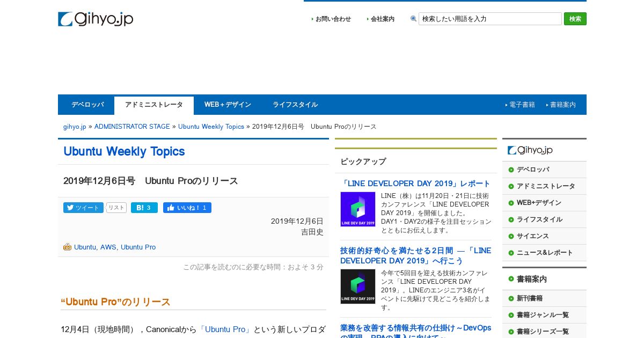Open the Ubuntu Weekly Topics series heading

pyautogui.click(x=124, y=151)
